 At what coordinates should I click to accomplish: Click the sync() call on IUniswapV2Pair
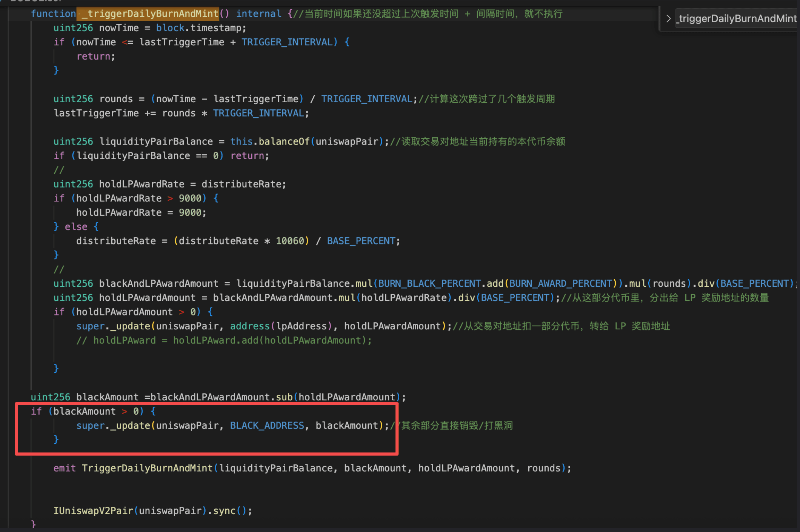225,511
